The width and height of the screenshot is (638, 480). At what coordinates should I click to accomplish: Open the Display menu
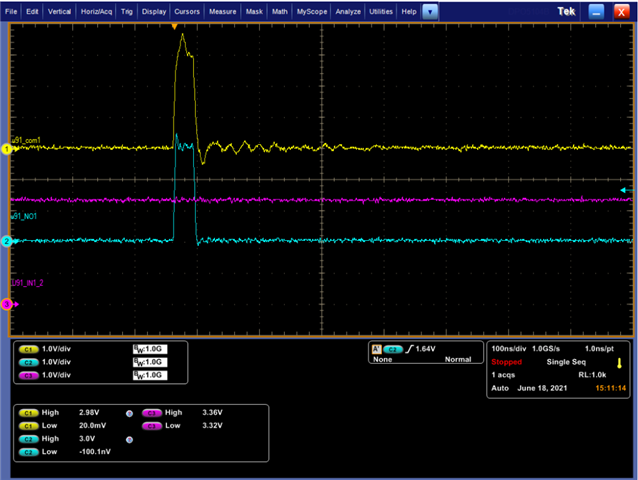point(154,11)
